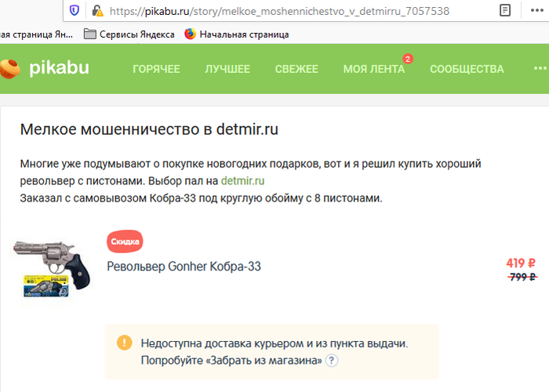Click the yellow warning exclamation icon
The height and width of the screenshot is (392, 549).
124,343
